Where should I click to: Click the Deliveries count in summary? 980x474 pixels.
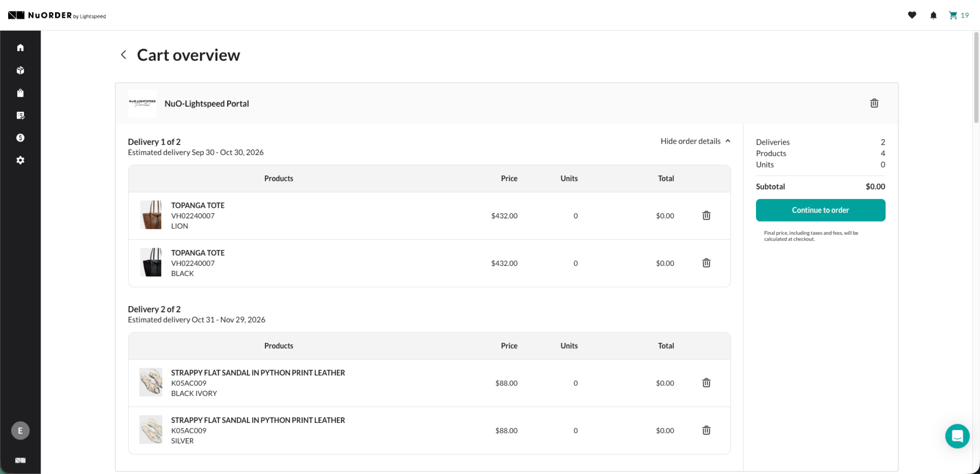[x=883, y=142]
